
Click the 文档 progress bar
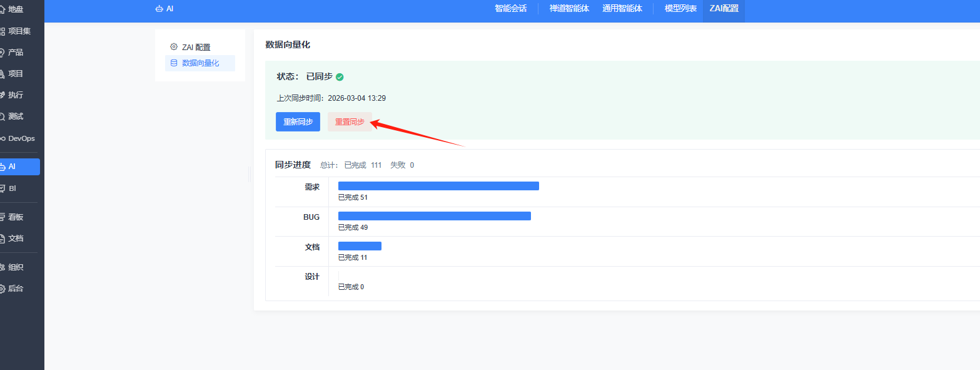(360, 246)
